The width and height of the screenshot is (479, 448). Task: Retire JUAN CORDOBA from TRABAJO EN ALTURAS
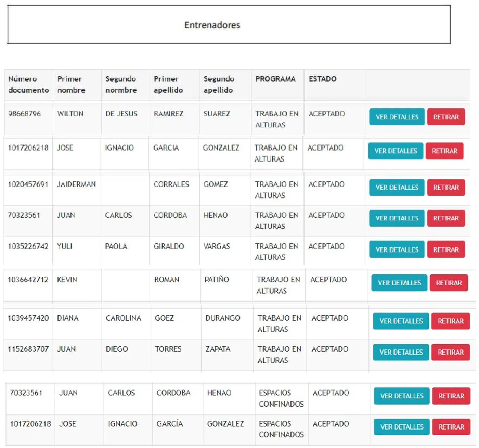(446, 218)
